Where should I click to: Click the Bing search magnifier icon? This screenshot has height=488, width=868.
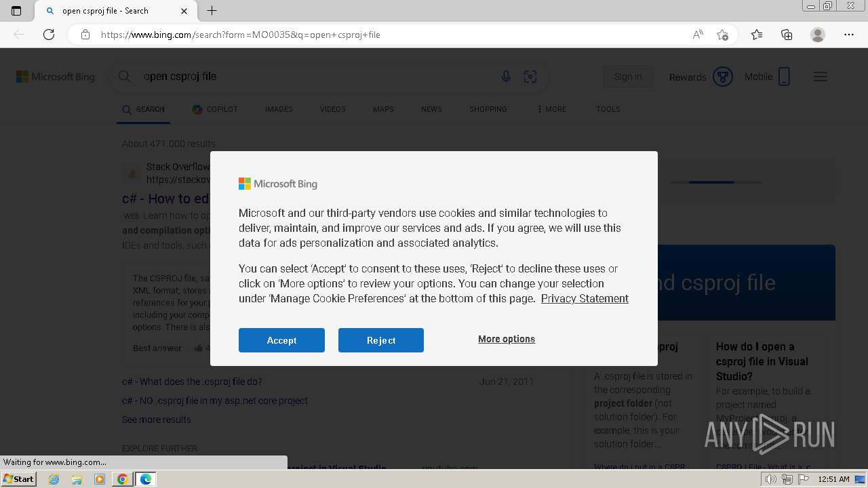(124, 77)
